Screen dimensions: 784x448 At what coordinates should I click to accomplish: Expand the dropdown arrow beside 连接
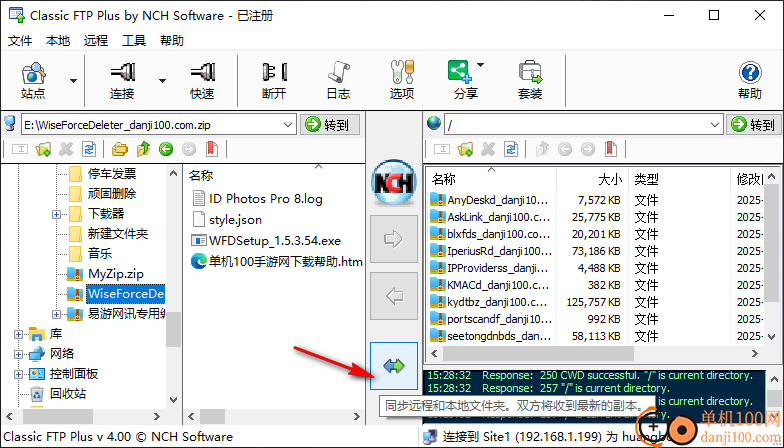point(162,81)
